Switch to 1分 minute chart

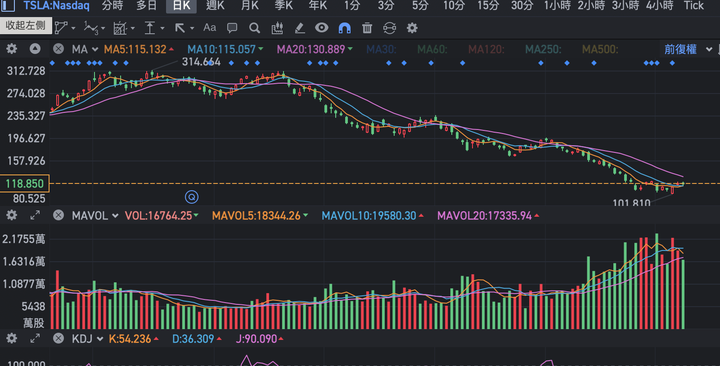coord(352,6)
